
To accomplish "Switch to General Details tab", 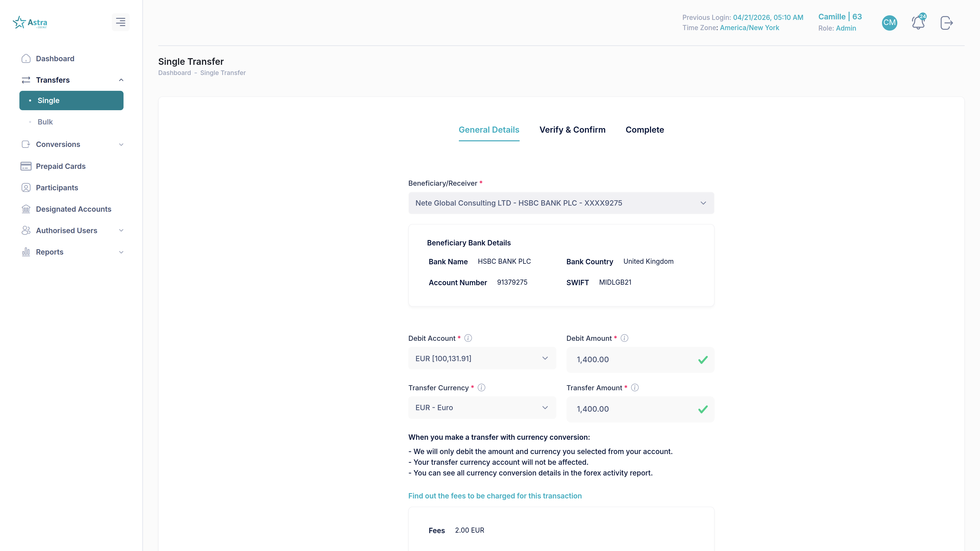I will click(489, 130).
